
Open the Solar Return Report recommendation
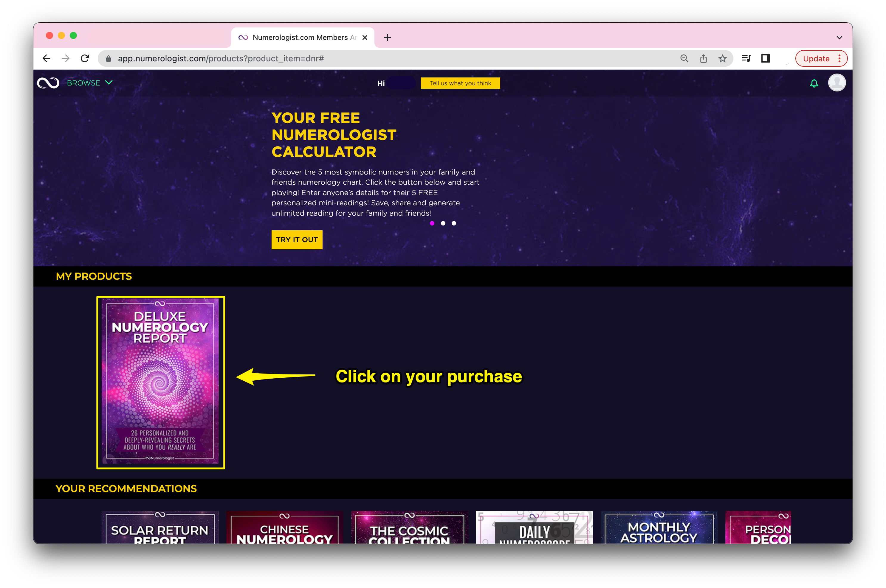click(x=160, y=527)
